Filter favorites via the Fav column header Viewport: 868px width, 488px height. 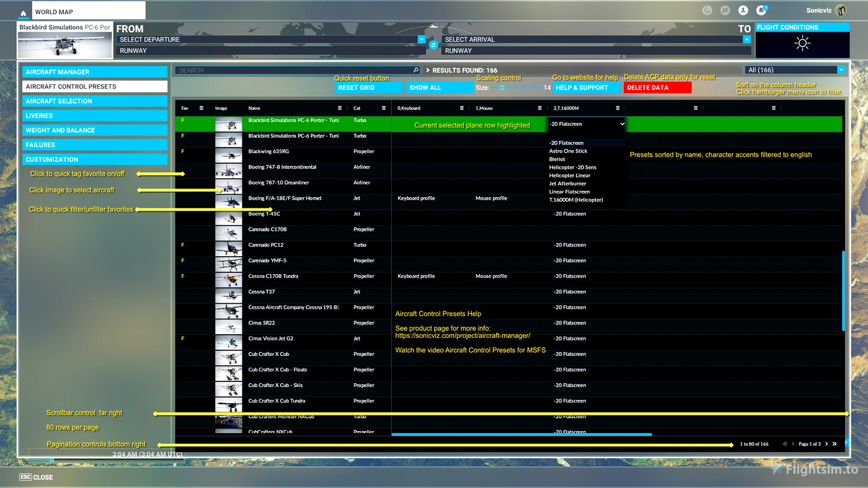pyautogui.click(x=185, y=108)
